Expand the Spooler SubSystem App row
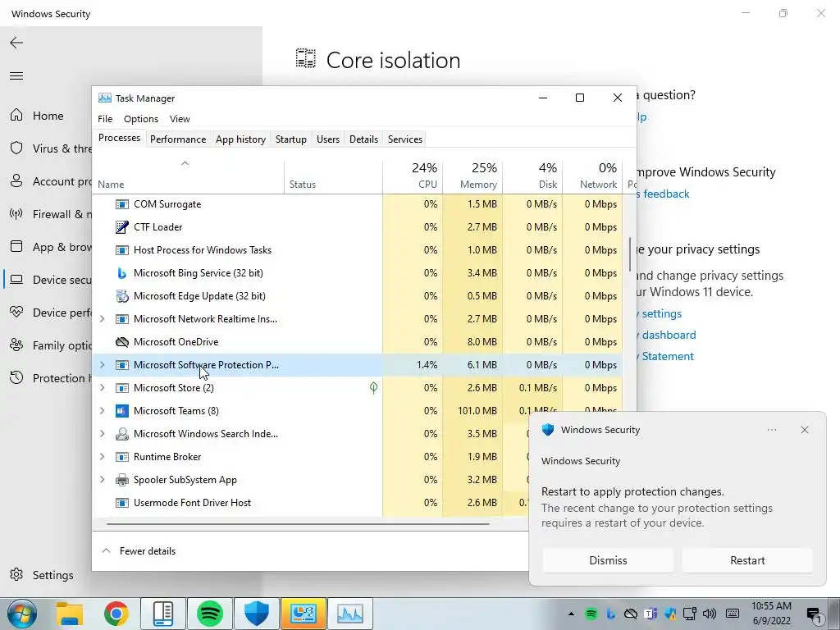 pos(103,480)
